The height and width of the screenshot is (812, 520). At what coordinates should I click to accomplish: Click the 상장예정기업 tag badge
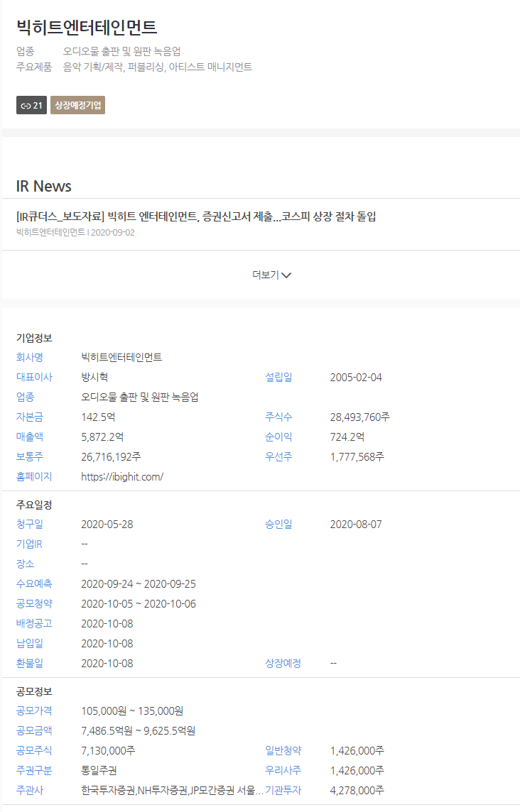(x=77, y=105)
